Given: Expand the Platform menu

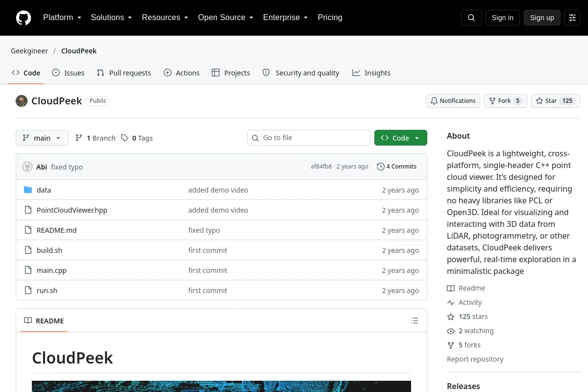Looking at the screenshot, I should (62, 18).
